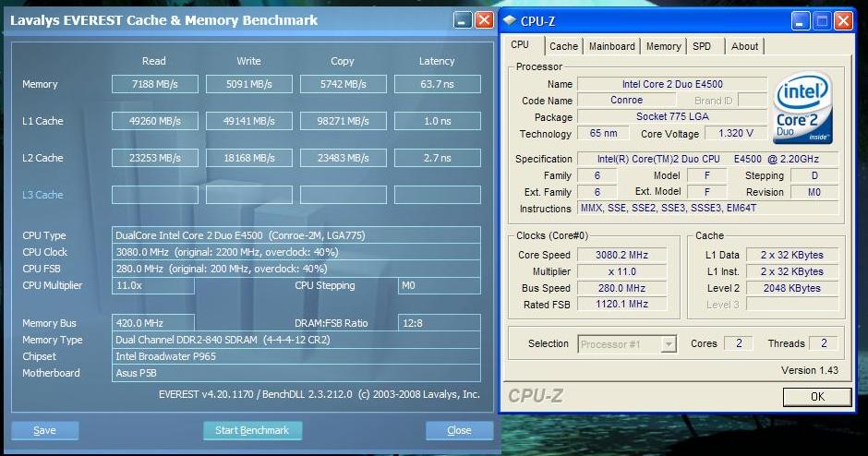The image size is (868, 456).
Task: Click the Specification field in CPU-Z
Action: (x=708, y=159)
